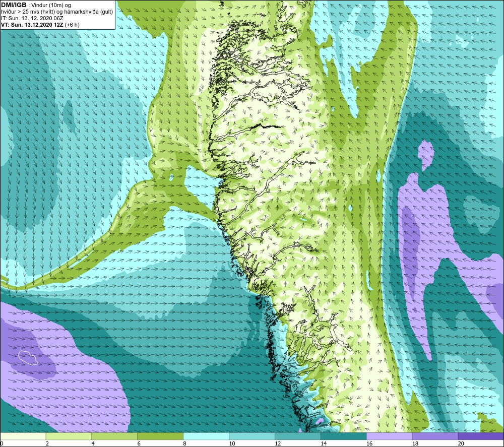Viewport: 504px width, 447px height.
Task: Click the olive green 6–8 legend swatch
Action: [x=160, y=436]
